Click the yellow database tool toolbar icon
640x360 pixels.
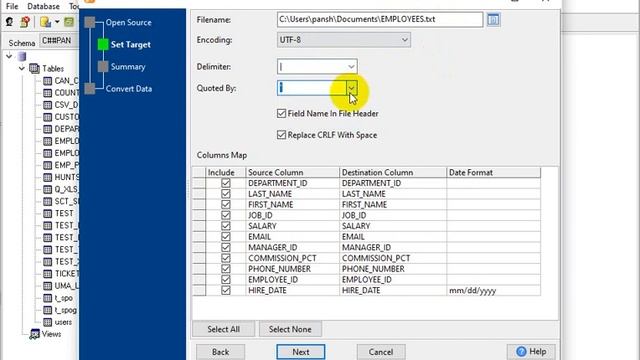45,22
